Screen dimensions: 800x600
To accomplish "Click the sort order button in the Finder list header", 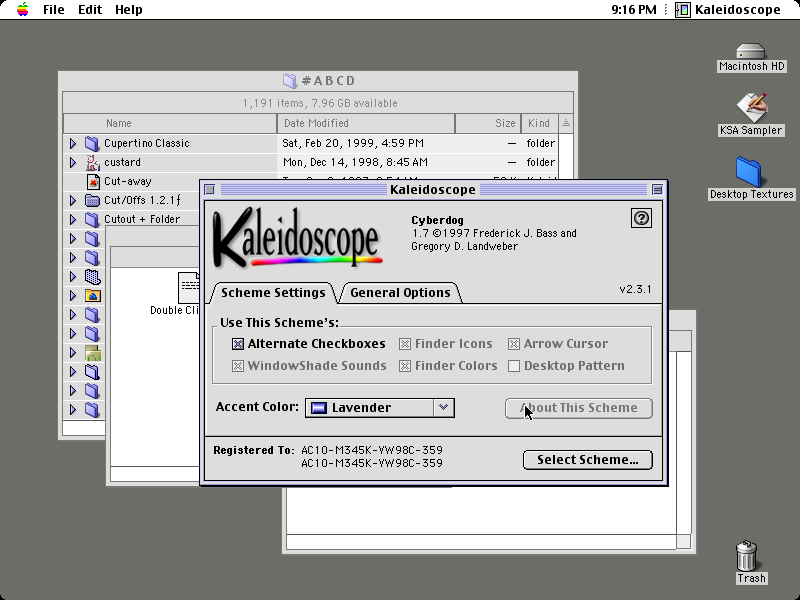I will (x=566, y=123).
